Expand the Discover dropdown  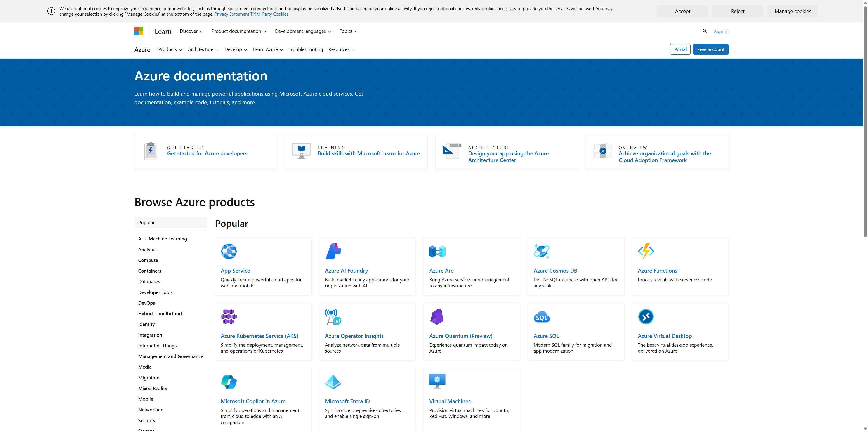[191, 31]
